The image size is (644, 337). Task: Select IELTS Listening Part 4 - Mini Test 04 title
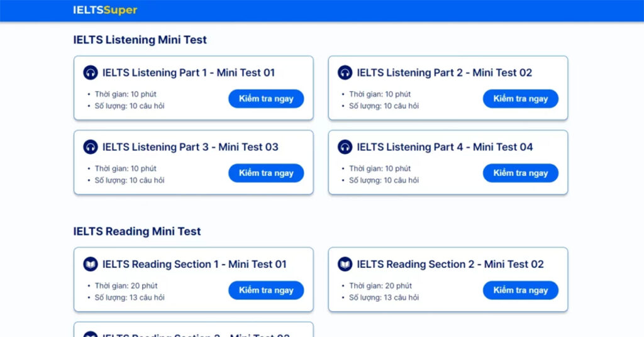coord(445,147)
